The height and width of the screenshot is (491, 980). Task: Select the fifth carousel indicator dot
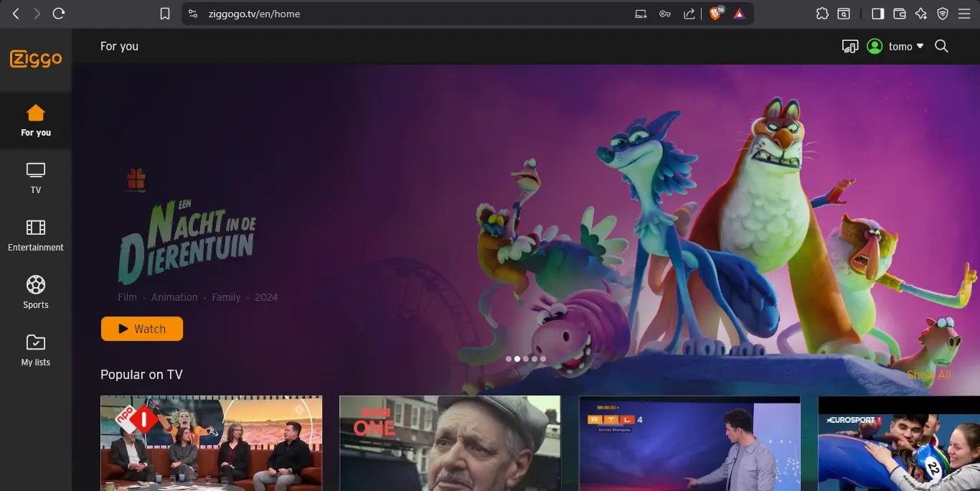543,359
